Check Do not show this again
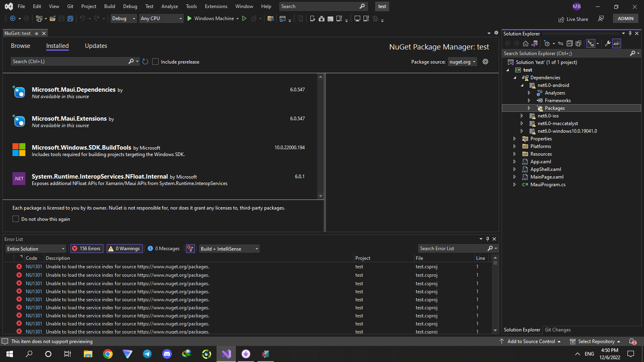This screenshot has width=644, height=362. [16, 219]
